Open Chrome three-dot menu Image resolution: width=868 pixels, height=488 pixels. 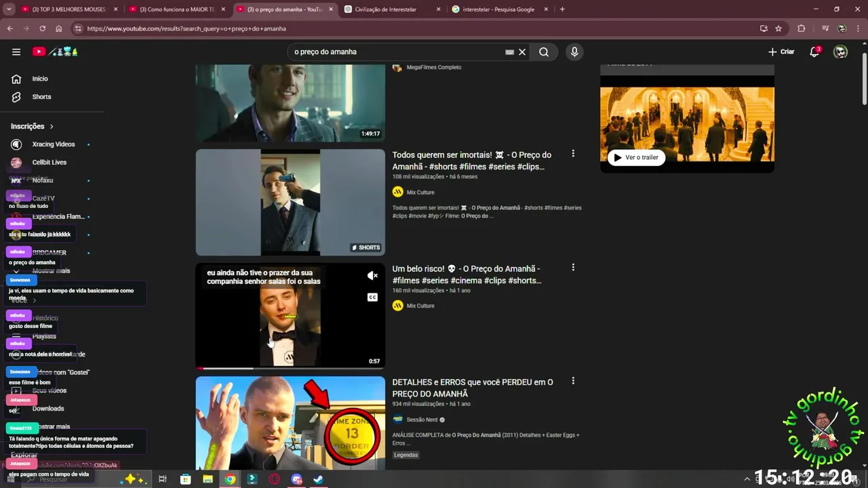859,28
